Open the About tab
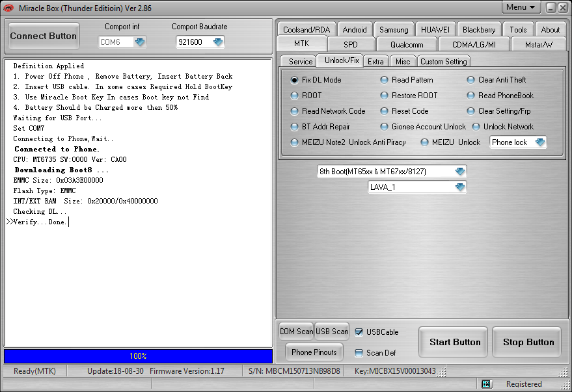This screenshot has height=392, width=572. (x=550, y=29)
